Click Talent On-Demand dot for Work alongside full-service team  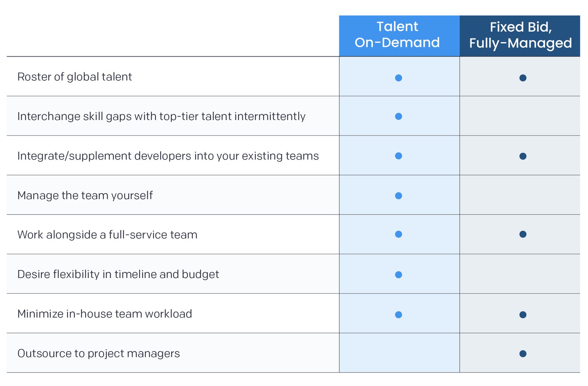(398, 234)
